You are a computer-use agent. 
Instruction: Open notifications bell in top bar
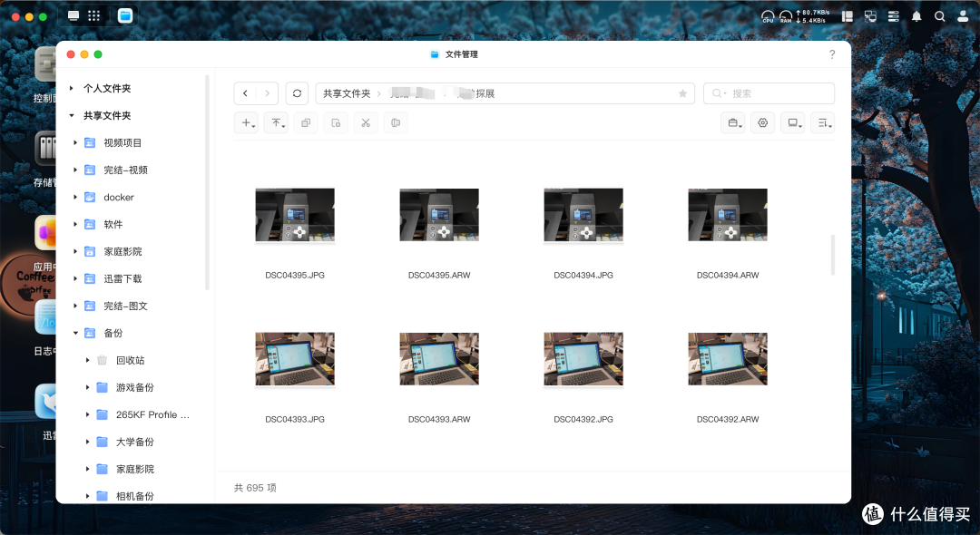(x=916, y=17)
